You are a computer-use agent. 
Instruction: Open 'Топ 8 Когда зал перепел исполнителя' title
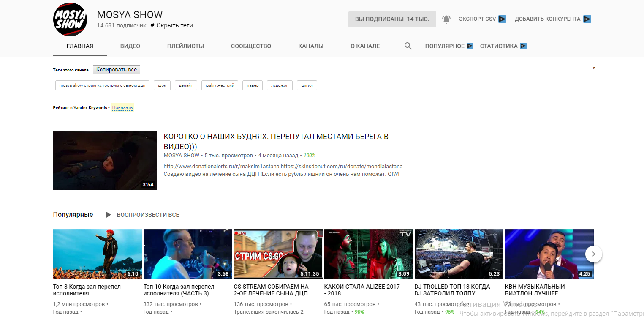click(x=87, y=290)
